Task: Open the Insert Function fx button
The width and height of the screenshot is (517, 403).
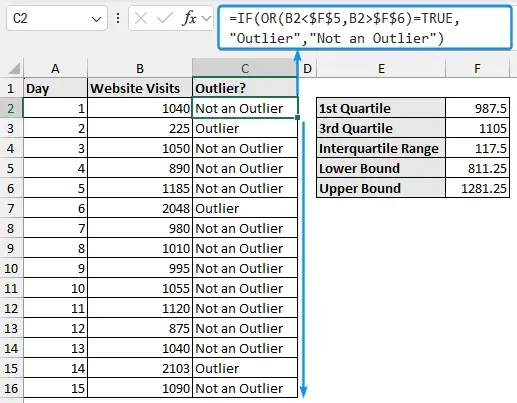Action: (189, 18)
